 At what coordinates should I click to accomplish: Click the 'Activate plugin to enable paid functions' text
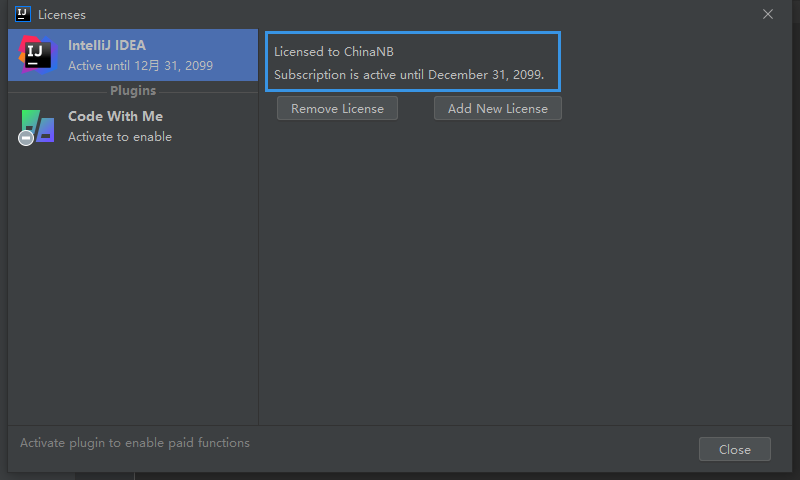[135, 443]
